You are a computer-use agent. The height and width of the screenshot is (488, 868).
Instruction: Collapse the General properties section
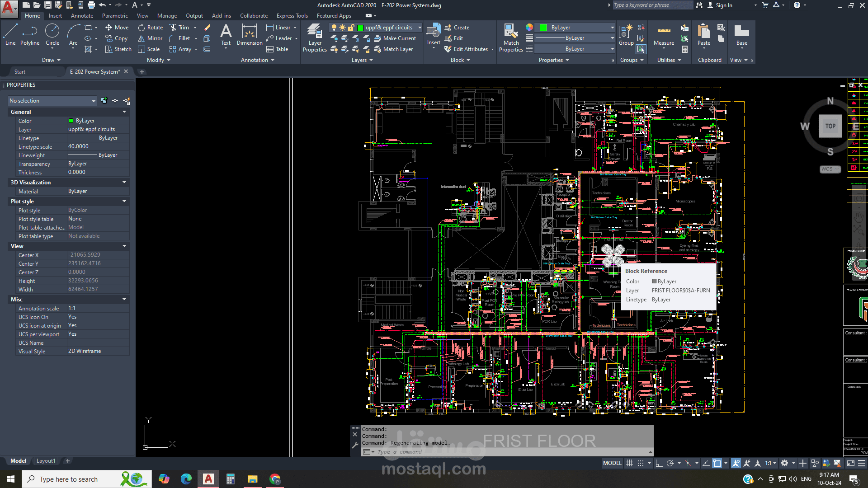(x=124, y=112)
